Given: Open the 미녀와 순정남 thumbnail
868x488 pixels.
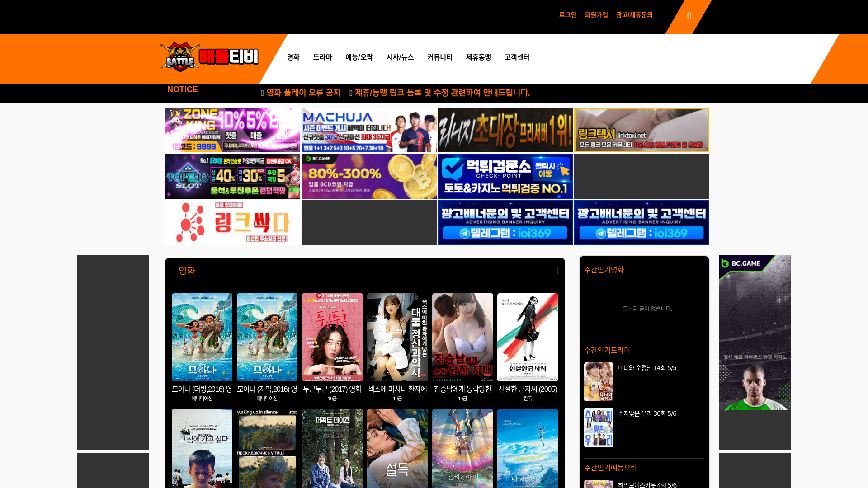Looking at the screenshot, I should tap(599, 382).
